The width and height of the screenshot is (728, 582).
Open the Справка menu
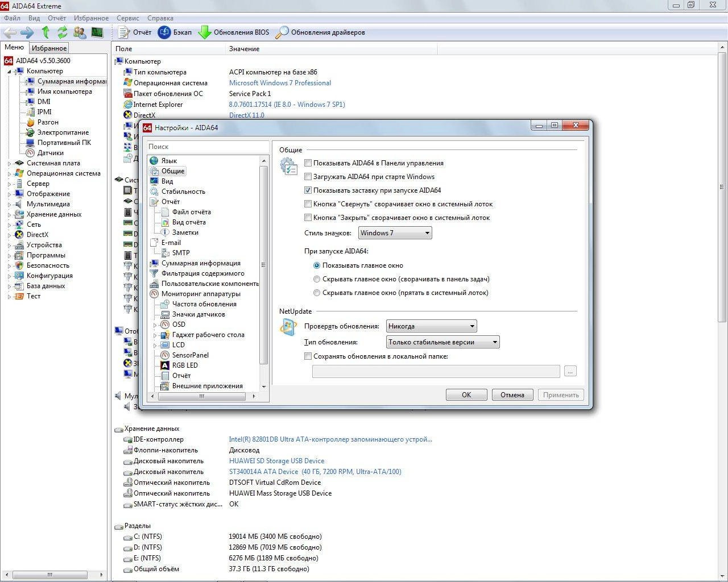[160, 18]
